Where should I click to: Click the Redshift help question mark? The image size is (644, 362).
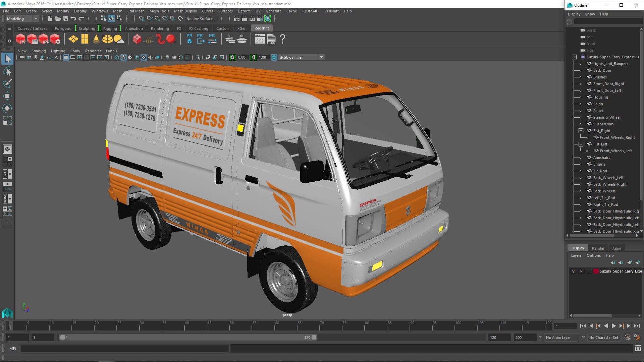[282, 39]
